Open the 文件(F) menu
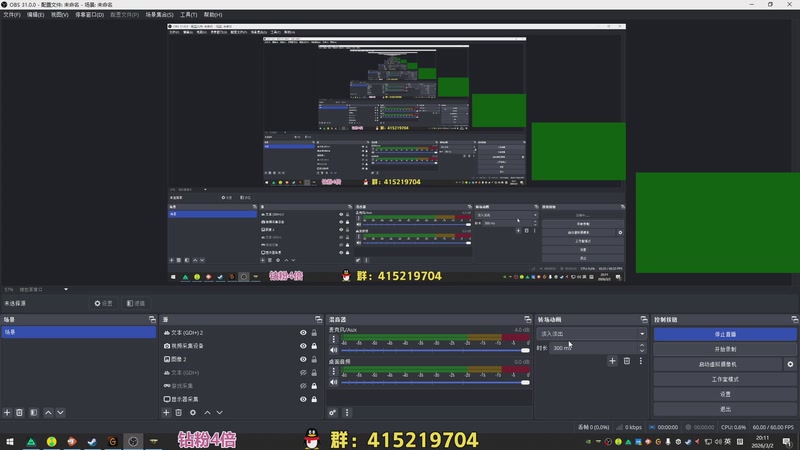Viewport: 800px width, 450px height. point(12,15)
